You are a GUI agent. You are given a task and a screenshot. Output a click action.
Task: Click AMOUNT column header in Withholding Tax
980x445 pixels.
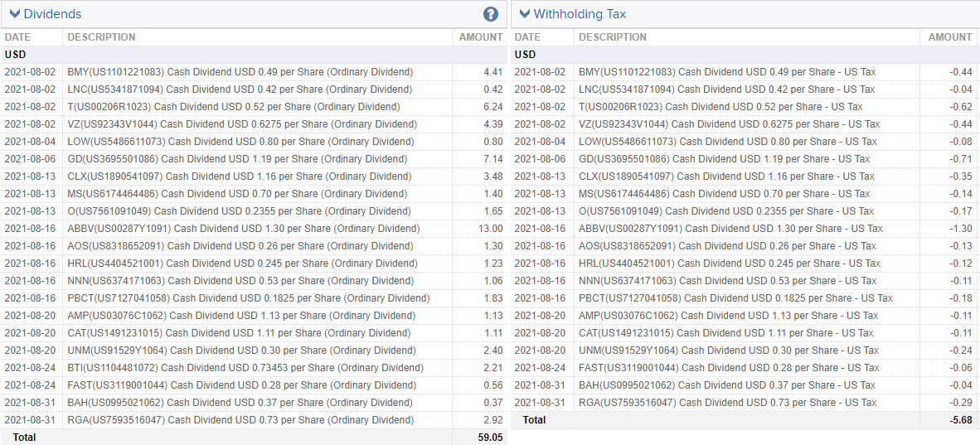(950, 36)
